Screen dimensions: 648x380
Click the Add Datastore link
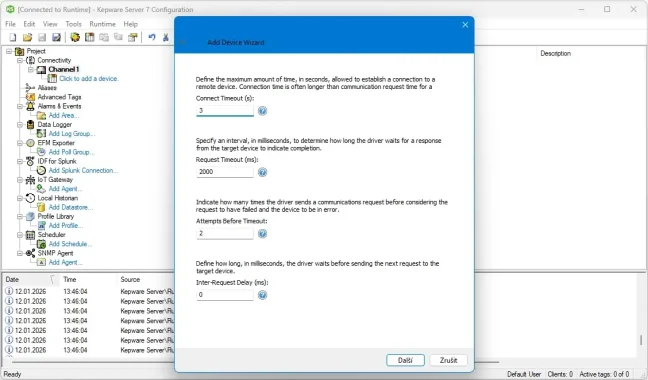(71, 207)
